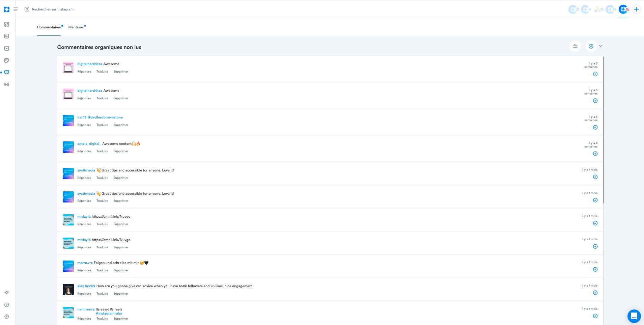The height and width of the screenshot is (325, 644).
Task: Click Répondre under alex.brink9's comment
Action: (84, 293)
